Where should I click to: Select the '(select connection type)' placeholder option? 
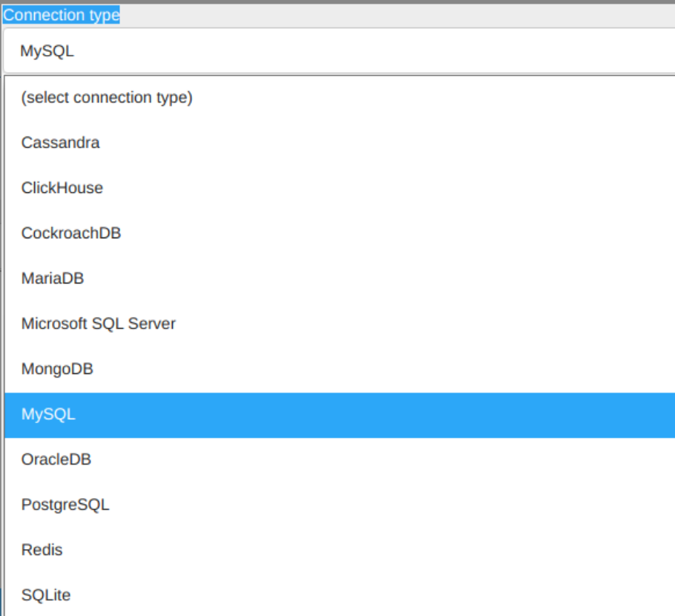pyautogui.click(x=340, y=98)
